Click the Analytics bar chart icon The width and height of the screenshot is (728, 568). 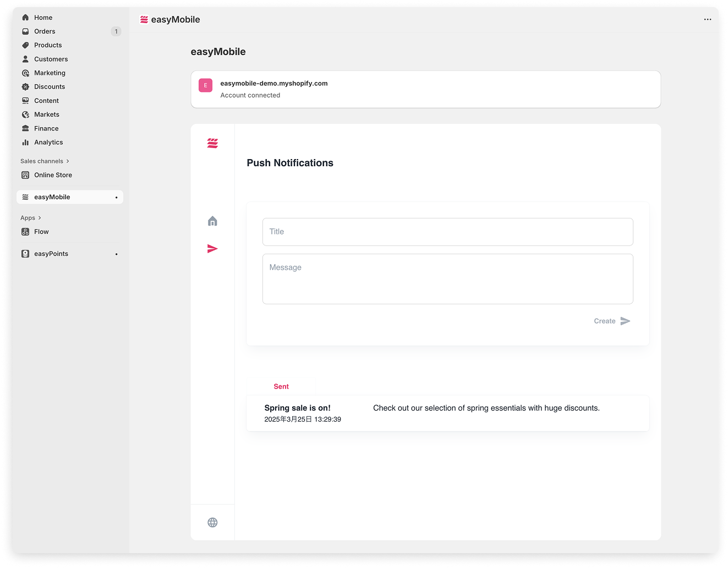pos(25,142)
